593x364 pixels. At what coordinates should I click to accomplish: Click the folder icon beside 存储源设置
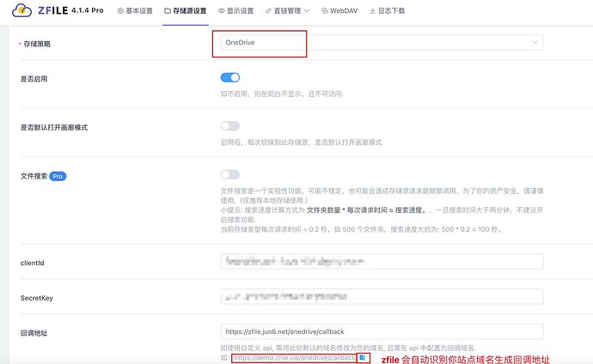[168, 11]
